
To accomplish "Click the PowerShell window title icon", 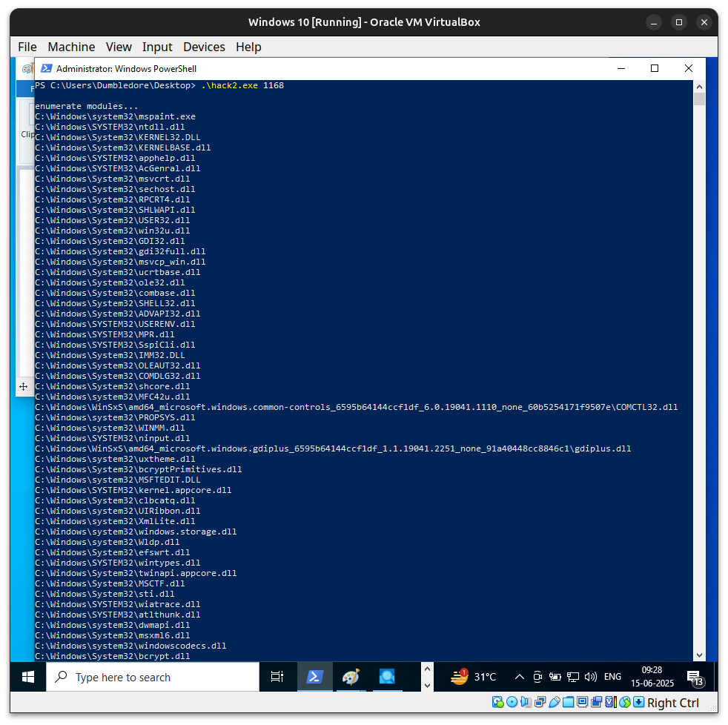I will [47, 69].
